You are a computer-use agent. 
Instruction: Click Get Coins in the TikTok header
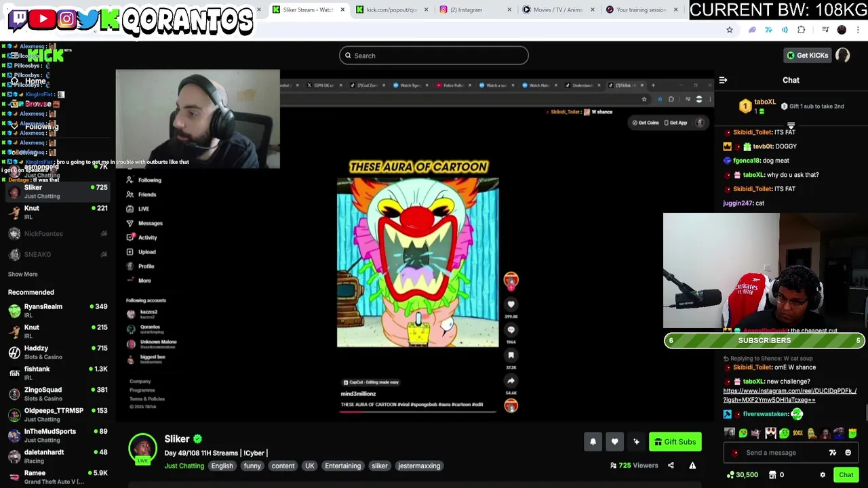point(645,123)
